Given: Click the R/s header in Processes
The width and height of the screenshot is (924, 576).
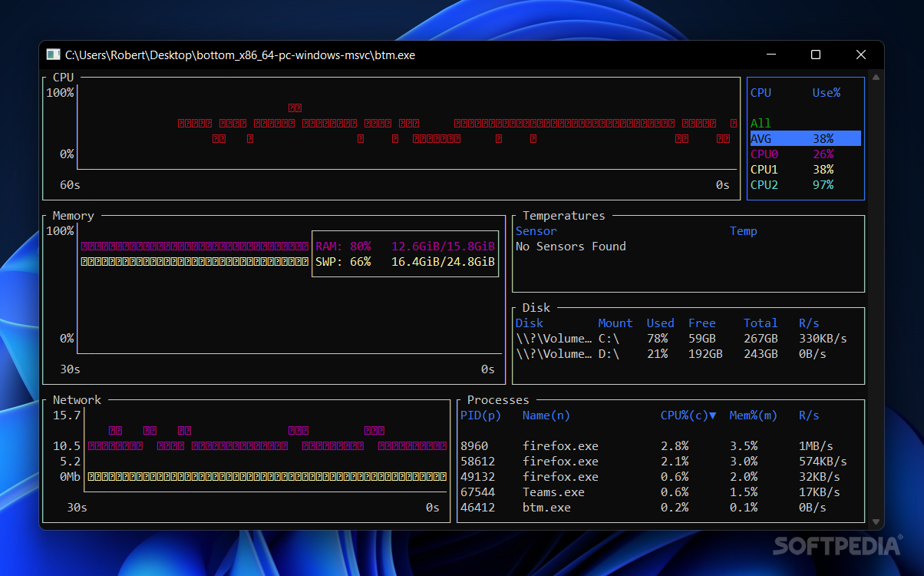Looking at the screenshot, I should (x=809, y=415).
